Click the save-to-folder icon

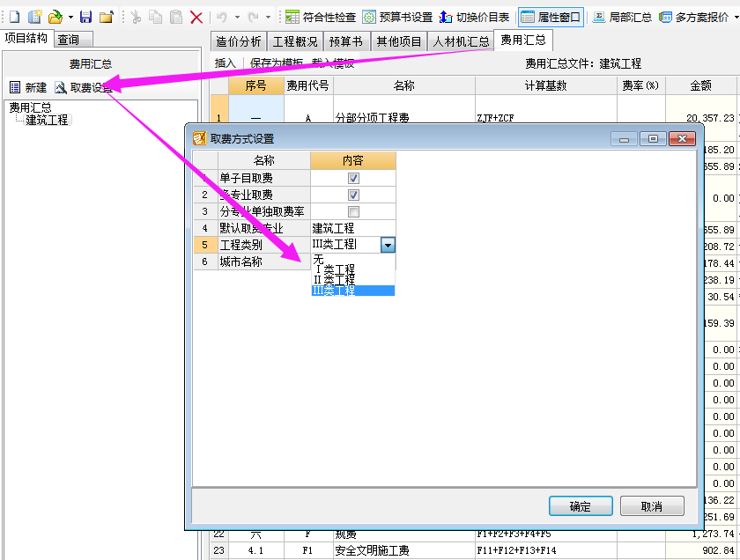(107, 18)
